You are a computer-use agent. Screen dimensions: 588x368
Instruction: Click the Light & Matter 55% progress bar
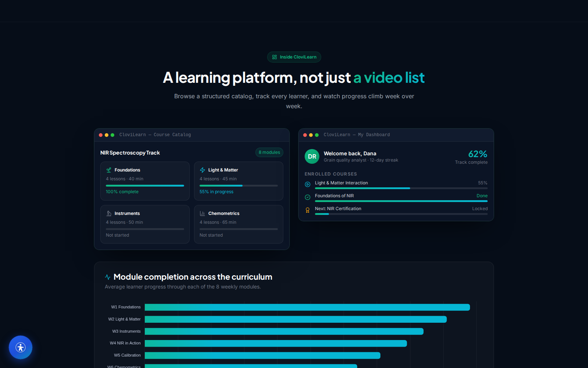coord(239,185)
